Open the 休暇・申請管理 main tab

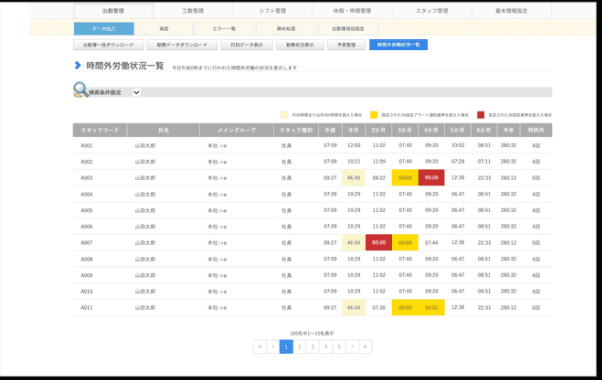tap(352, 11)
